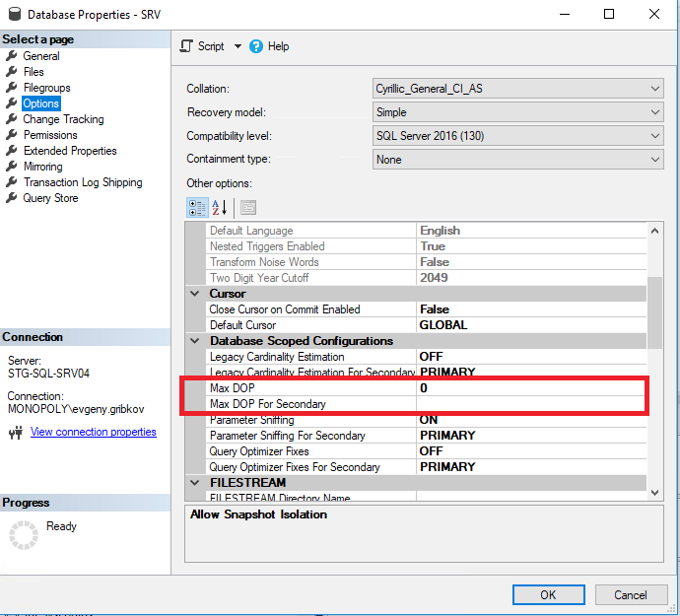Select the Max DOP For Secondary value
The image size is (680, 616).
click(x=531, y=404)
